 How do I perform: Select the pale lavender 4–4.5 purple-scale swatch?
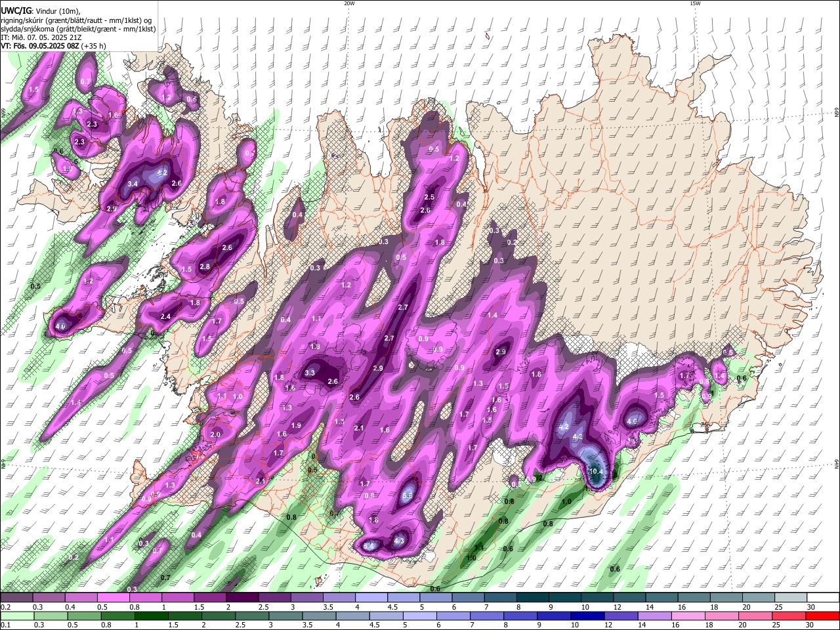pos(371,598)
